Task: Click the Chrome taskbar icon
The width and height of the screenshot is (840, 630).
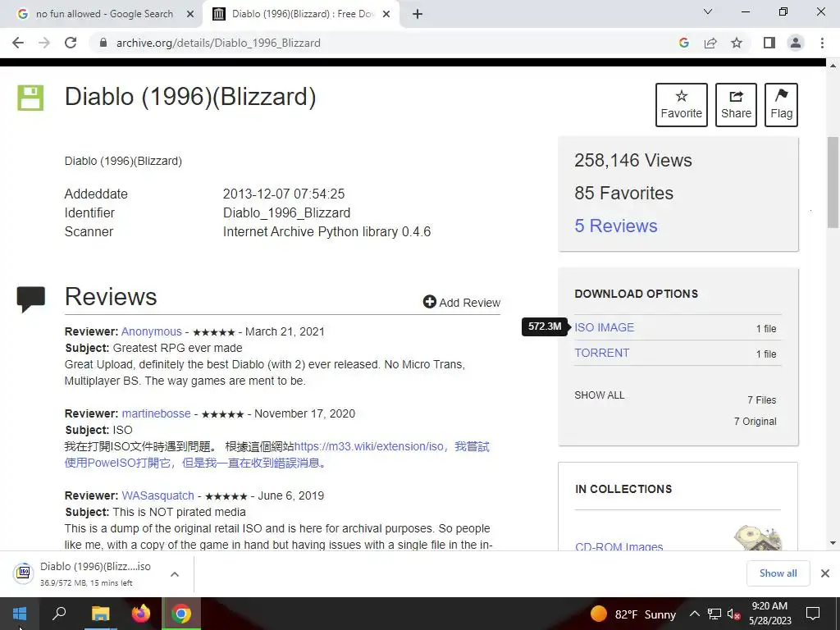Action: click(x=181, y=614)
